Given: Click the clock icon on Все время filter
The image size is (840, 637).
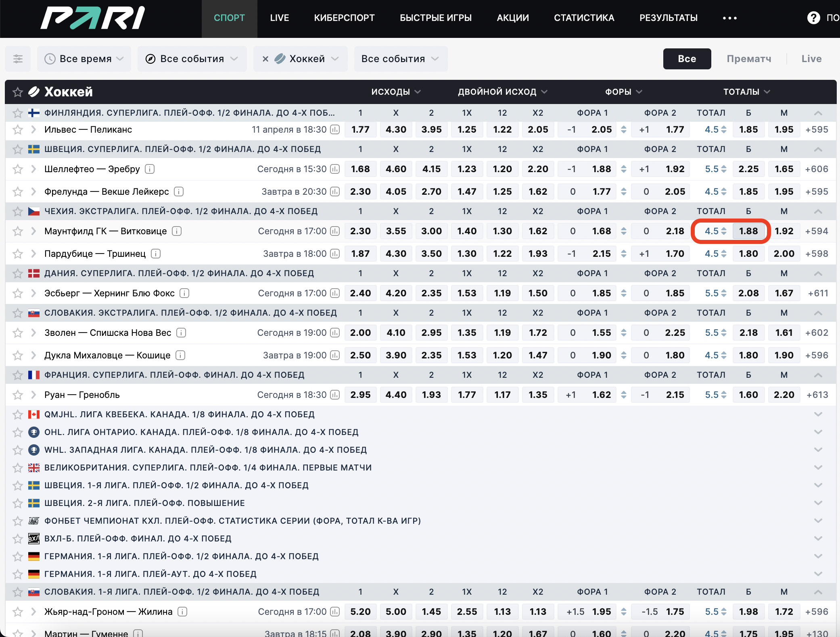Looking at the screenshot, I should [50, 59].
